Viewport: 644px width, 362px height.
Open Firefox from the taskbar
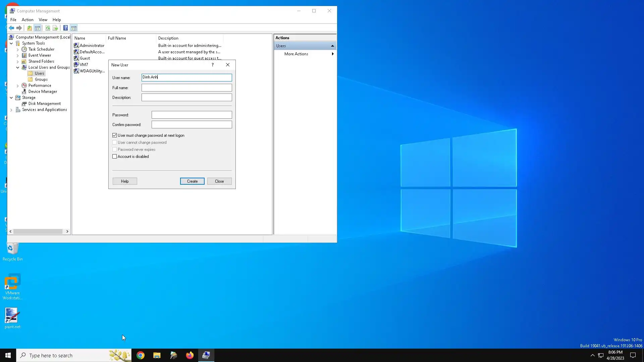coord(190,355)
